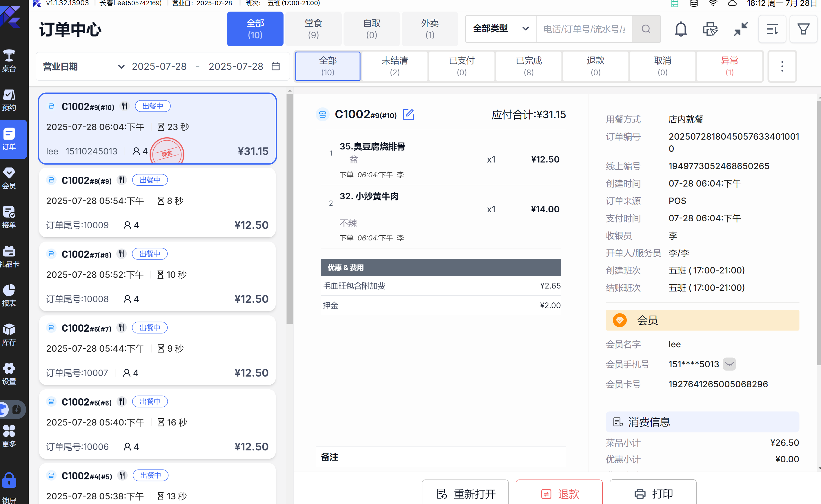The image size is (821, 504).
Task: Open order card C1002#9(#10)
Action: [x=157, y=129]
